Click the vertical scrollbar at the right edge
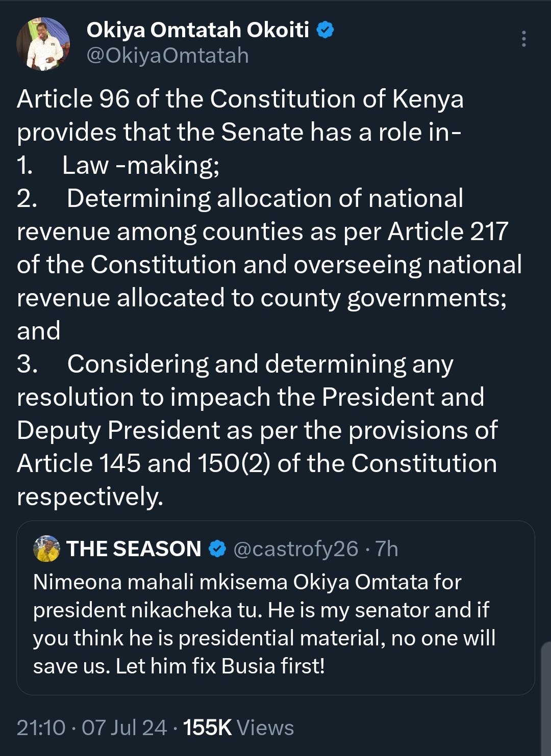The image size is (551, 756). 545,698
